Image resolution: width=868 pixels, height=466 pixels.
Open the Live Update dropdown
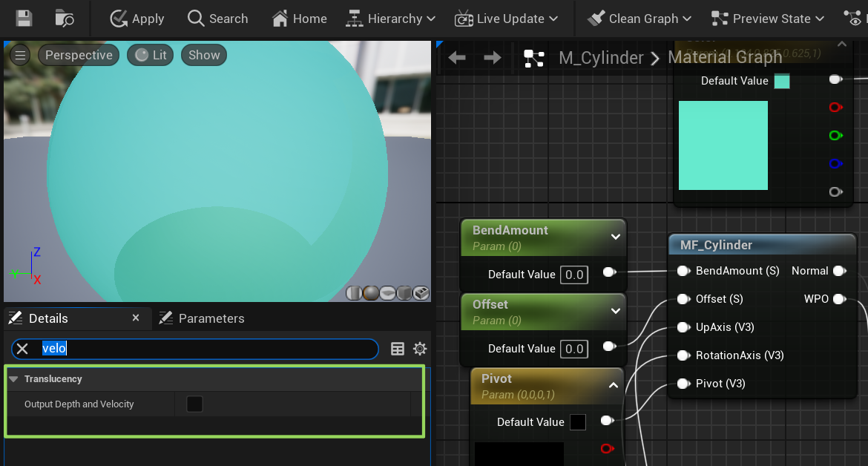point(506,19)
